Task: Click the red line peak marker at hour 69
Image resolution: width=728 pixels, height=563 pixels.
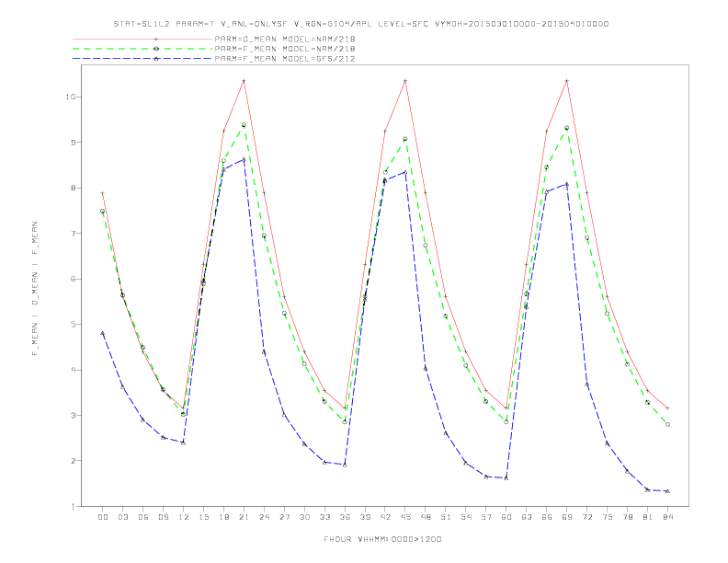Action: coord(567,81)
